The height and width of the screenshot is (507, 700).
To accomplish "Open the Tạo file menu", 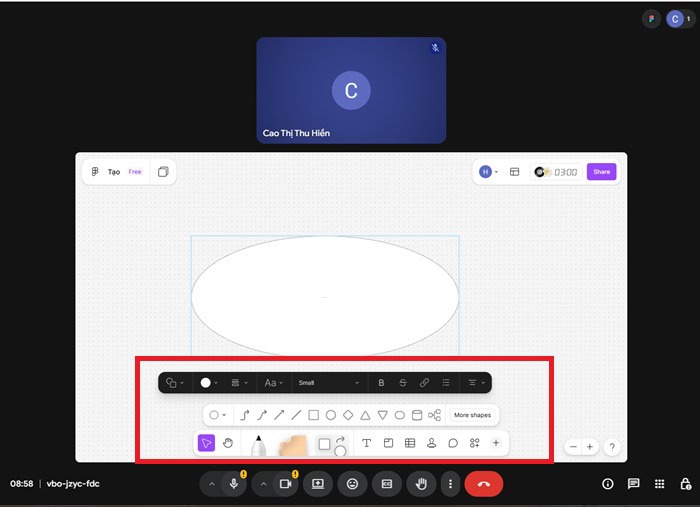I will [113, 172].
